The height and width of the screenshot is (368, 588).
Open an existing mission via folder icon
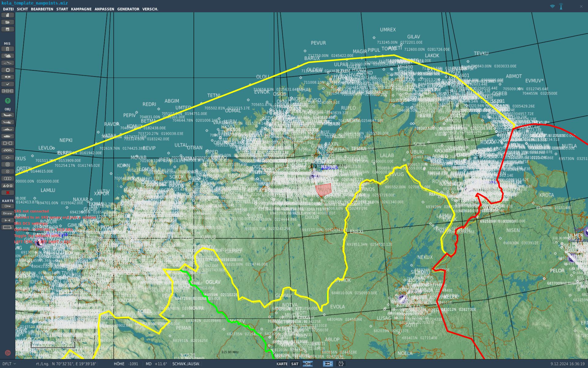pos(7,22)
